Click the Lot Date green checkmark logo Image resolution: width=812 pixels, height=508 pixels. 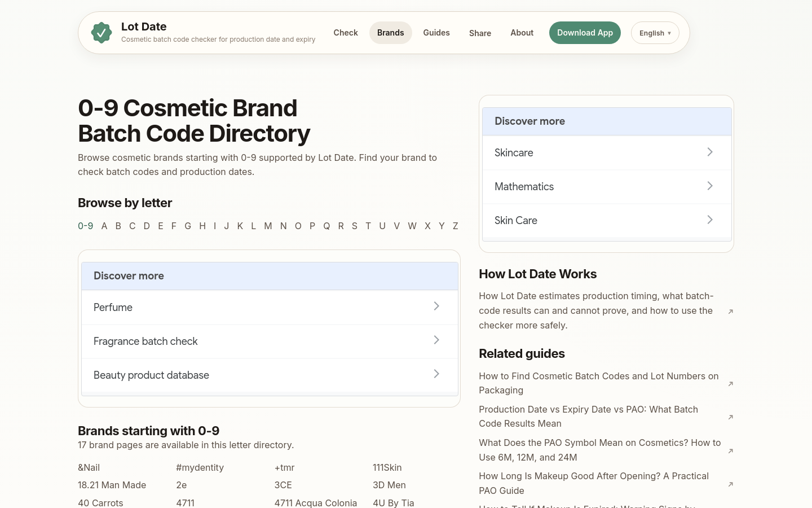(x=101, y=33)
